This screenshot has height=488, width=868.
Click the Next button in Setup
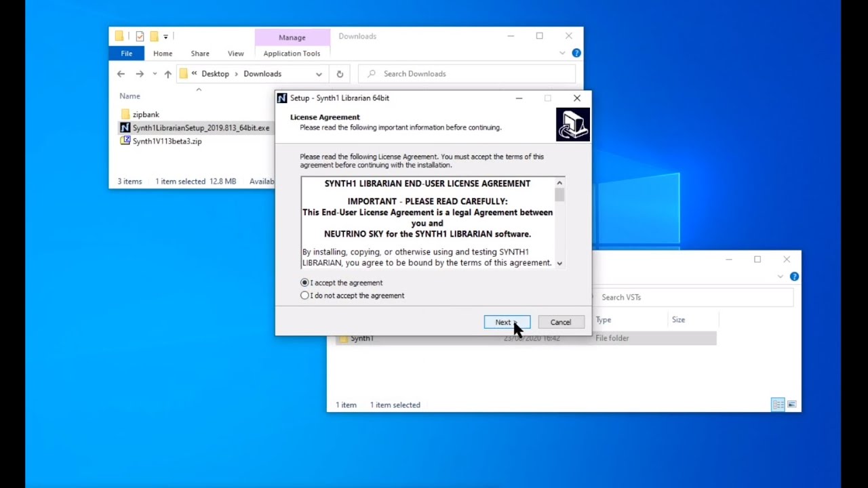pyautogui.click(x=507, y=323)
